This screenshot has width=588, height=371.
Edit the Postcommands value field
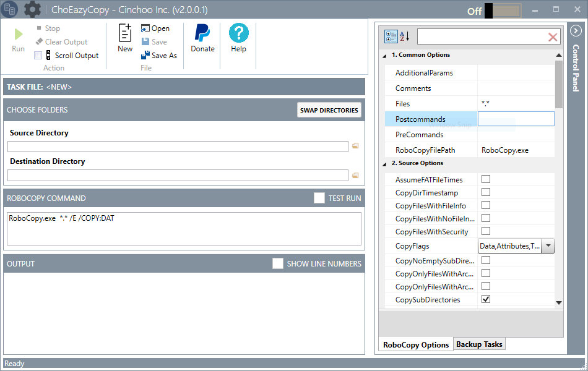click(x=516, y=119)
